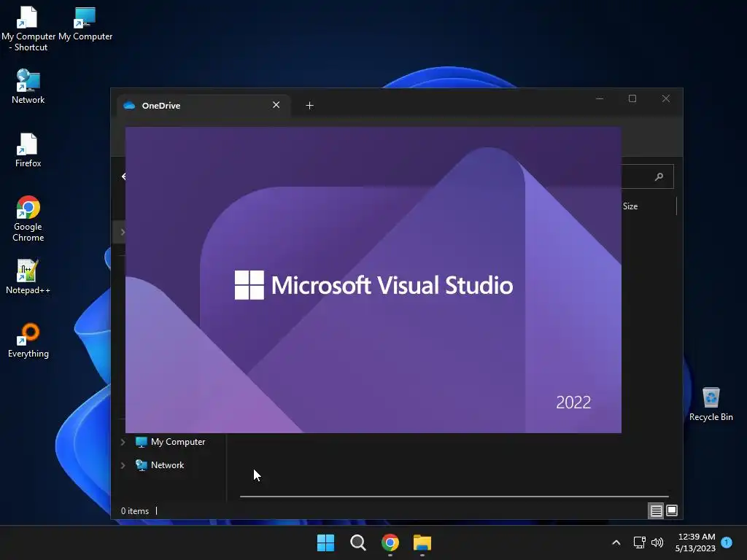This screenshot has width=747, height=560.
Task: Switch to details view in status bar
Action: 656,511
